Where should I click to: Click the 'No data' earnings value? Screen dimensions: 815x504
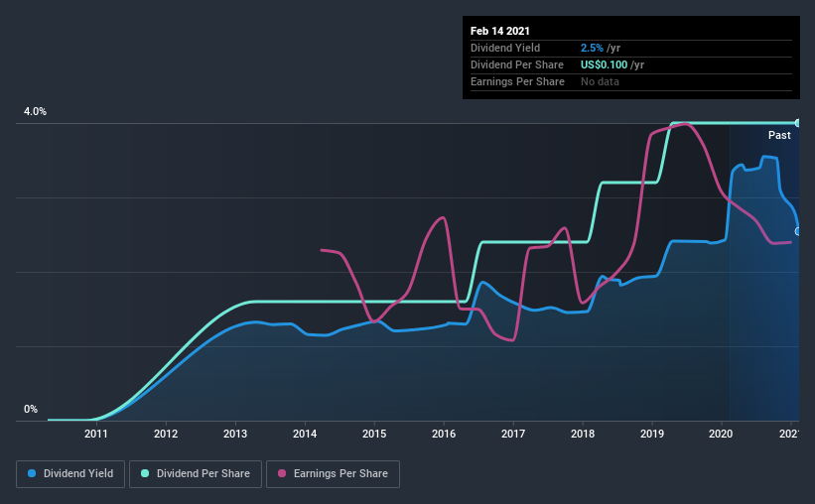tap(600, 81)
